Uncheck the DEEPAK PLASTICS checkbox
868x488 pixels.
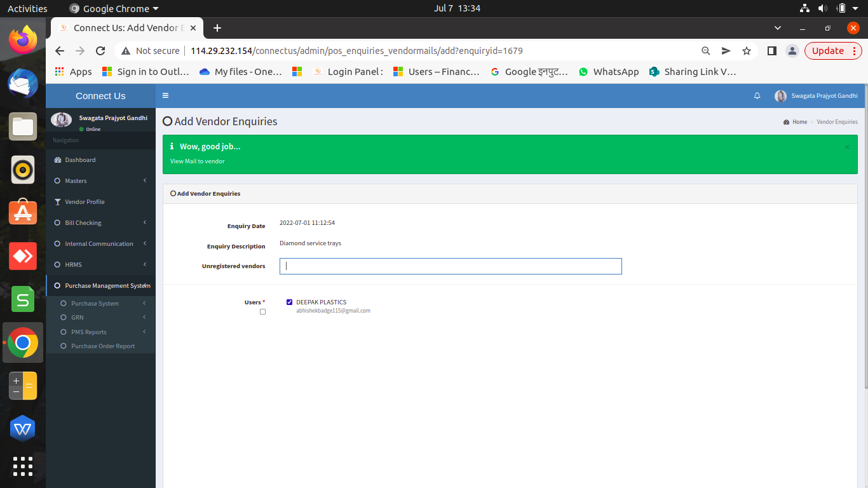pos(290,302)
